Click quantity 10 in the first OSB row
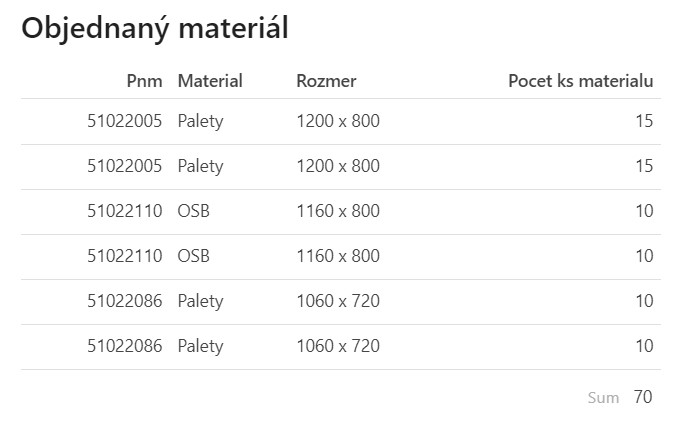Image resolution: width=682 pixels, height=426 pixels. [x=643, y=211]
